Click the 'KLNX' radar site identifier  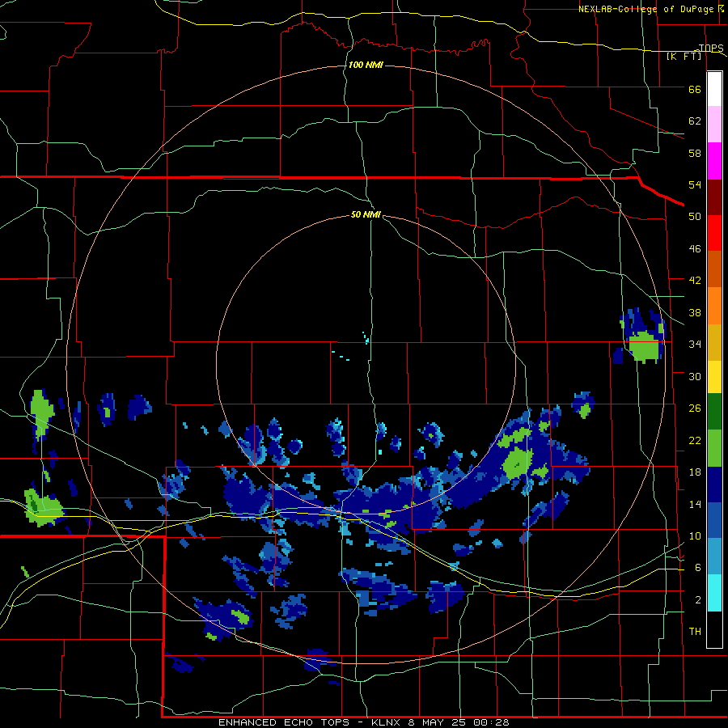point(386,722)
